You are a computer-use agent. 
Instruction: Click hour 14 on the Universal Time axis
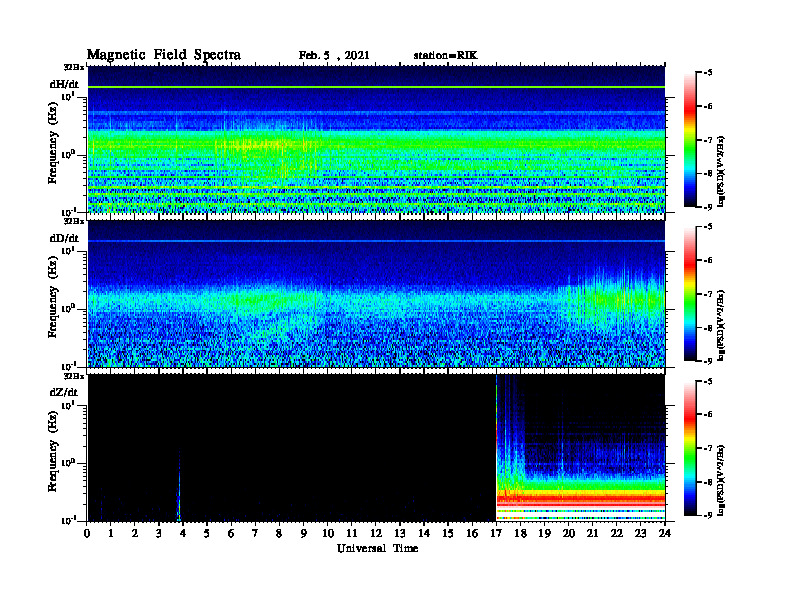click(x=424, y=534)
